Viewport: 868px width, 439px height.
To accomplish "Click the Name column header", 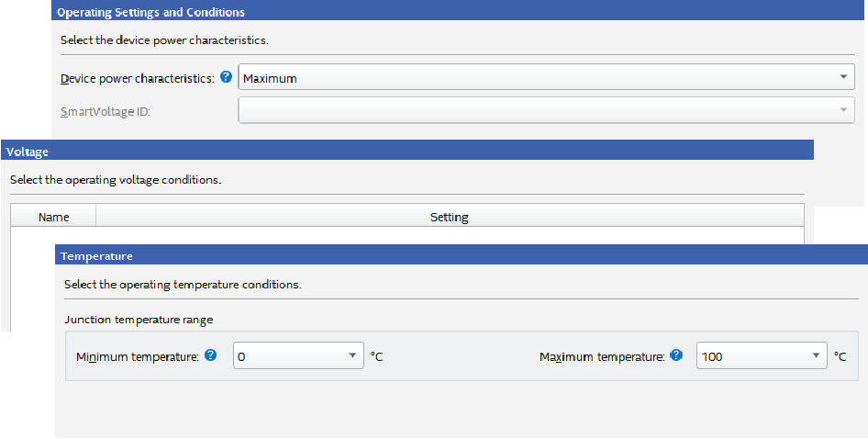I will point(53,218).
